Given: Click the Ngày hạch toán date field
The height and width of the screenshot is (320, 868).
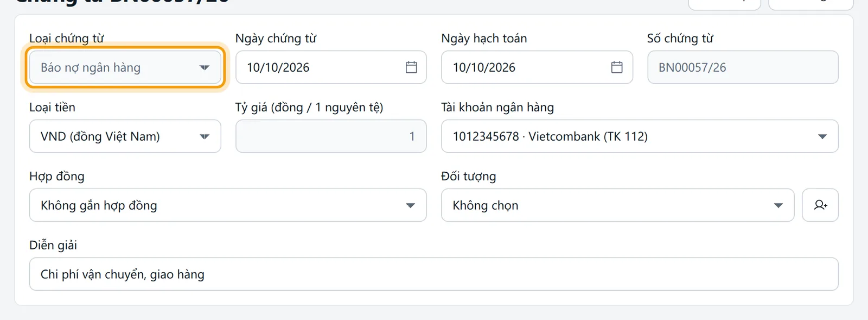Looking at the screenshot, I should [x=537, y=67].
